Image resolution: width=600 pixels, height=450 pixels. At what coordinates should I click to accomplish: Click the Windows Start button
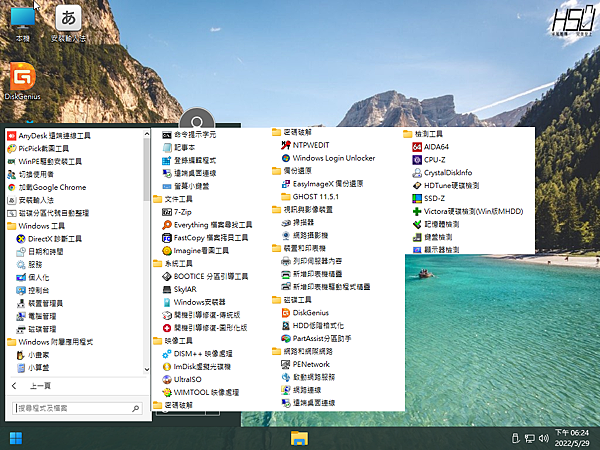click(16, 438)
